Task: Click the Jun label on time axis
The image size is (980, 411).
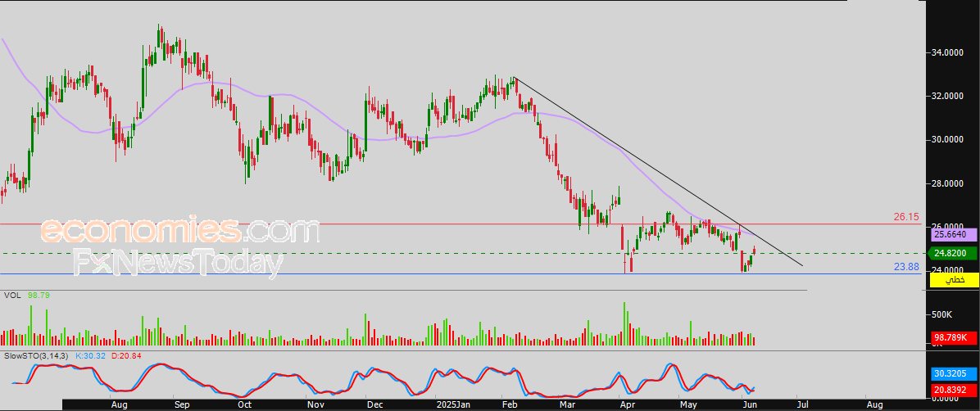Action: [x=750, y=404]
